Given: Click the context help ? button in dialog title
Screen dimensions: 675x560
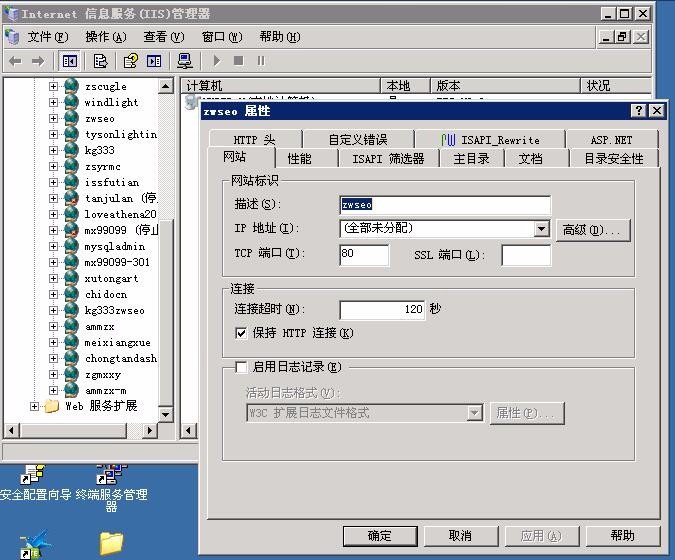Looking at the screenshot, I should pyautogui.click(x=639, y=111).
